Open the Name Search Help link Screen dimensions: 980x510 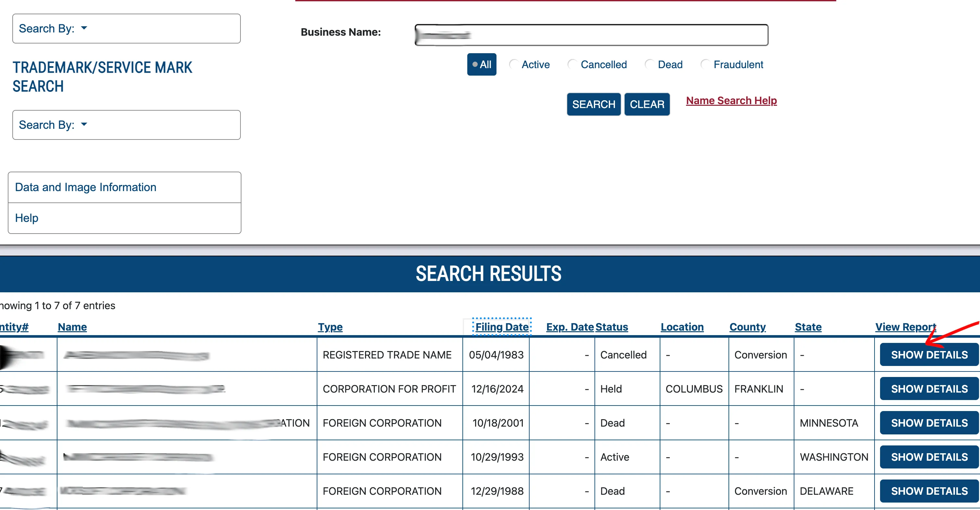coord(731,100)
